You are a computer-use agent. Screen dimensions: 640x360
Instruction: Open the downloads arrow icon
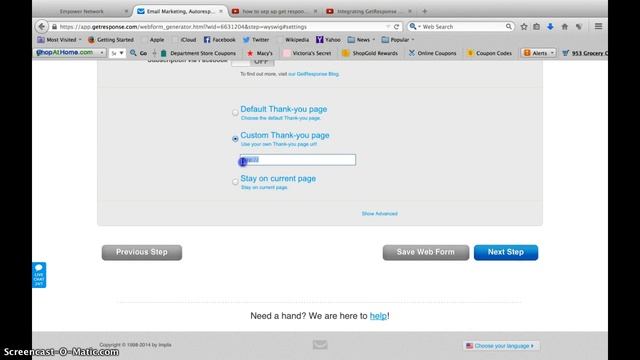pyautogui.click(x=550, y=27)
